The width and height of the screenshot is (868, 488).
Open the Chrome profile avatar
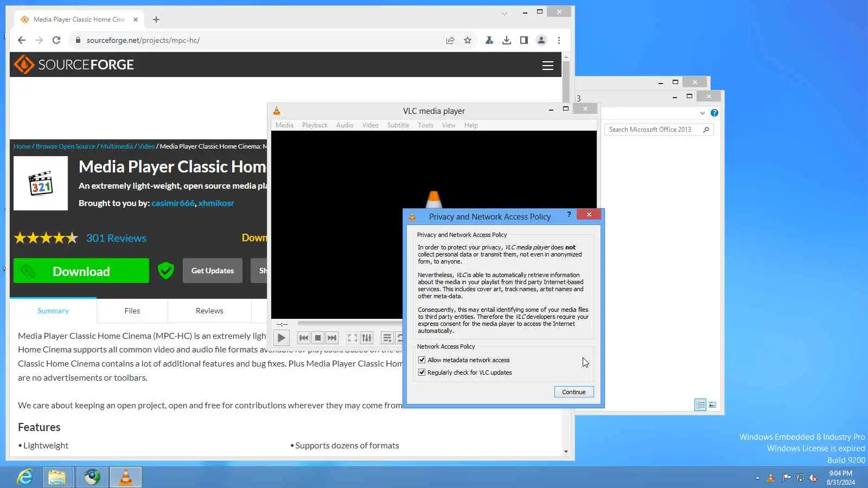pos(541,40)
